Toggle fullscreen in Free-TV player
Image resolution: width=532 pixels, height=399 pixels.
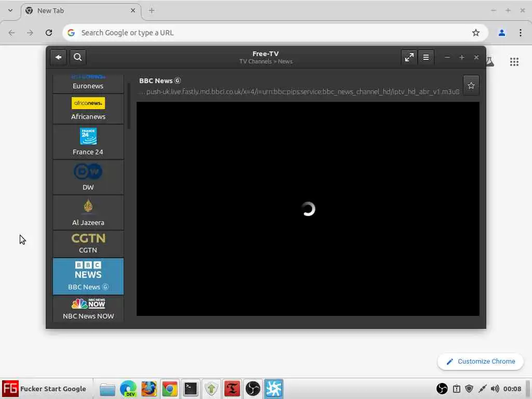[409, 57]
